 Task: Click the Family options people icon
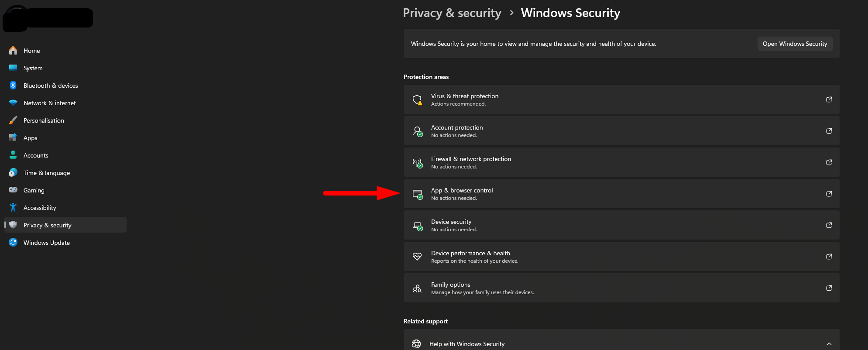point(417,288)
